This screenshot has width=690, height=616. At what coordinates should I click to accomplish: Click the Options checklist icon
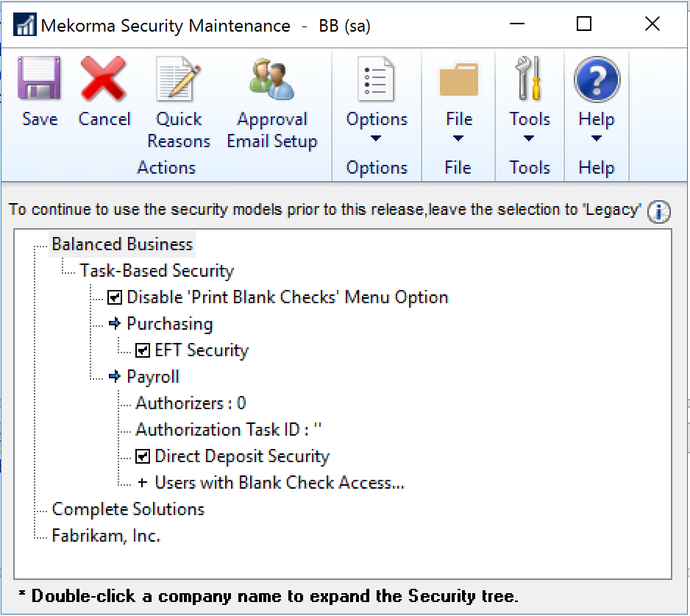[376, 79]
